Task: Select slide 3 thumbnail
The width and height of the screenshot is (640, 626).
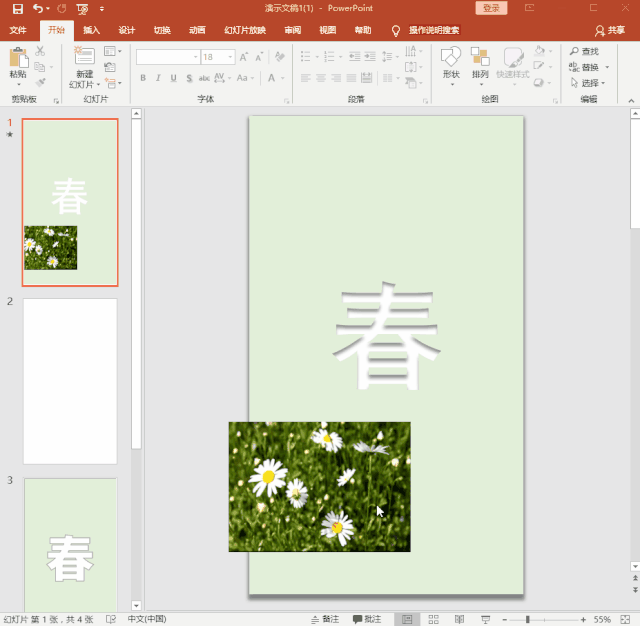Action: (x=70, y=545)
